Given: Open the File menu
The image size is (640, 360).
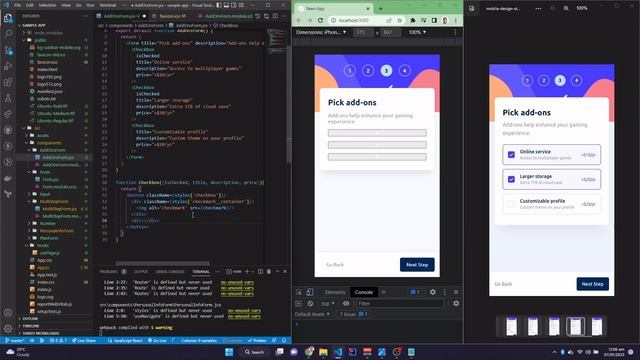Looking at the screenshot, I should 18,5.
